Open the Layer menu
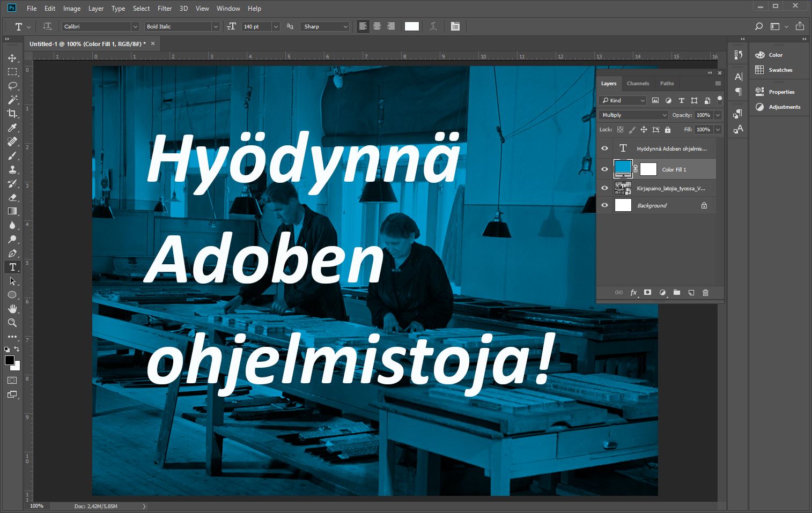 [x=96, y=8]
